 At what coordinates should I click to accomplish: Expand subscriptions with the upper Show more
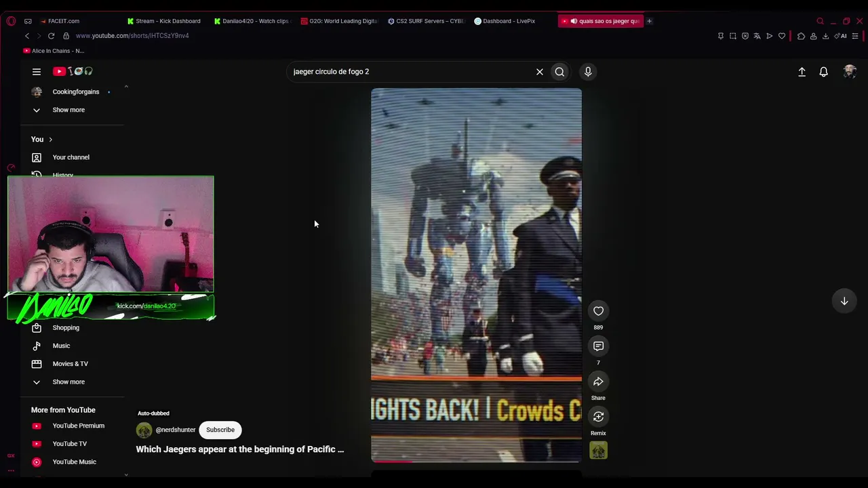tap(68, 110)
